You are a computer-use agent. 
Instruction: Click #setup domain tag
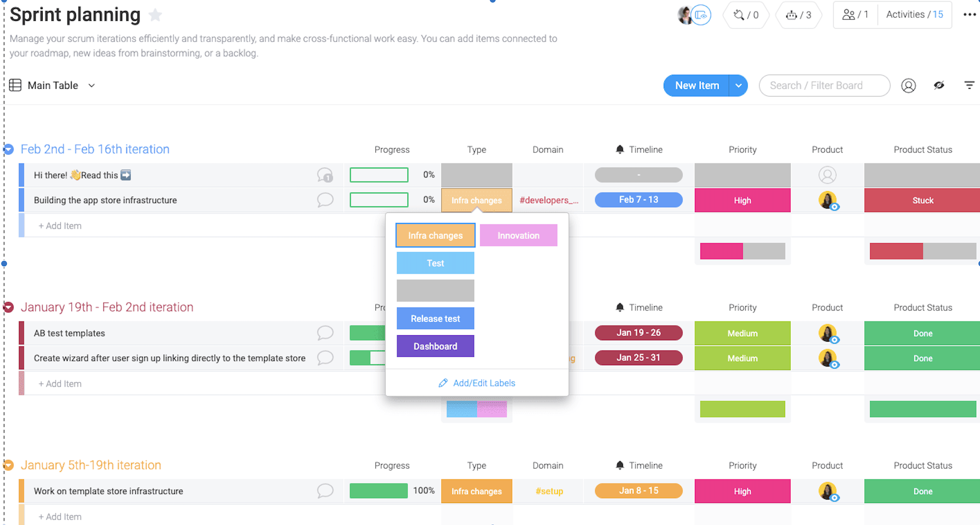tap(549, 491)
